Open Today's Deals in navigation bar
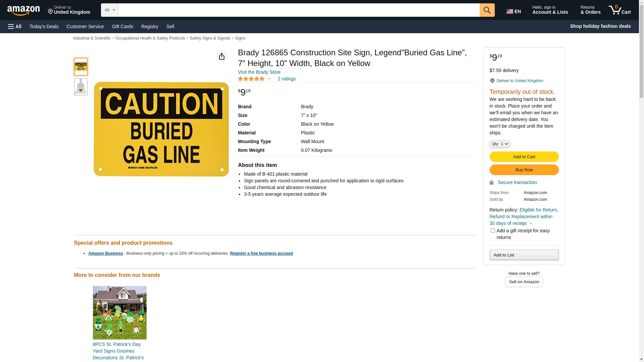644x362 pixels. pyautogui.click(x=44, y=26)
